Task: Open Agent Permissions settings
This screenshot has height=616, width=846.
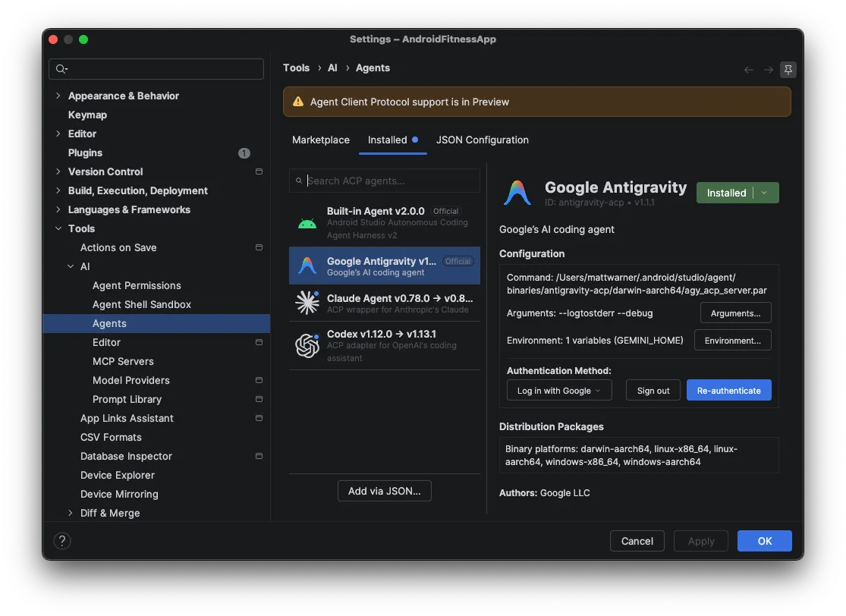Action: click(x=137, y=285)
